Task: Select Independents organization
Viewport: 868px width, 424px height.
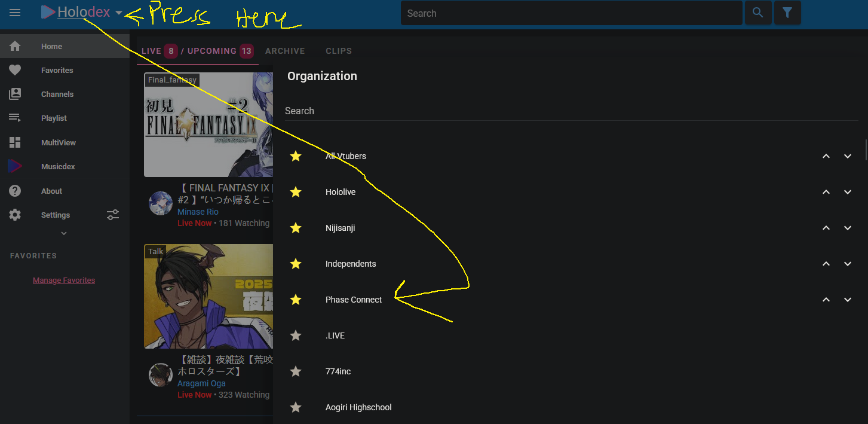Action: (351, 264)
